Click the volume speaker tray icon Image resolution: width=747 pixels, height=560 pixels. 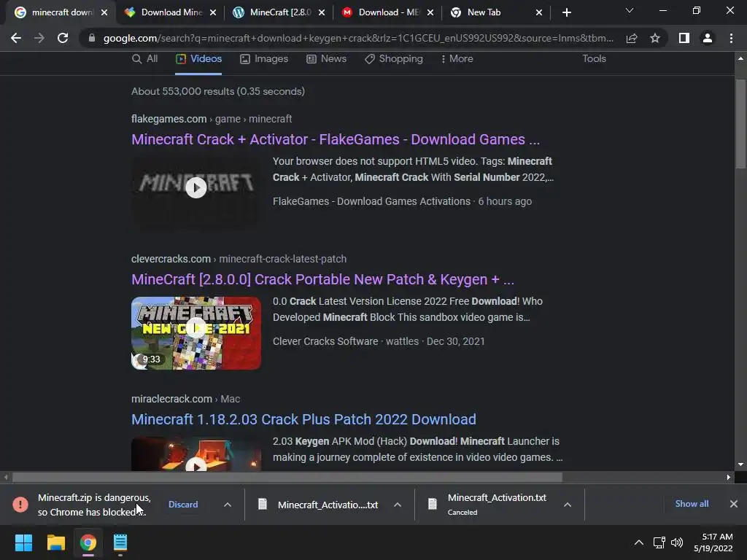677,542
